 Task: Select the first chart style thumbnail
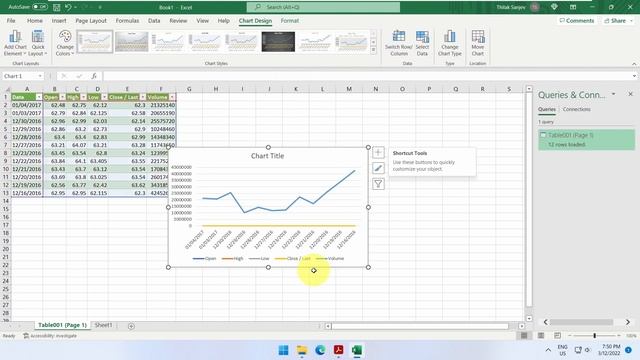click(95, 41)
